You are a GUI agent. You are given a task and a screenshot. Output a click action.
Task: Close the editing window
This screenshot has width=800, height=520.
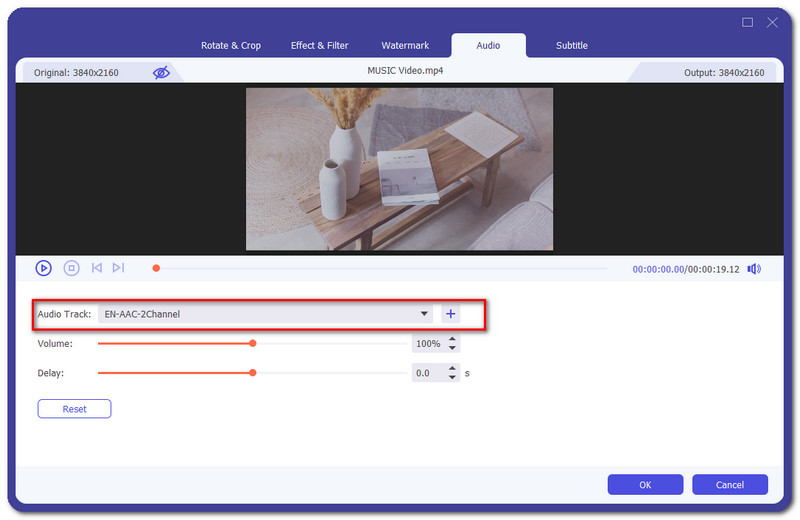tap(772, 22)
